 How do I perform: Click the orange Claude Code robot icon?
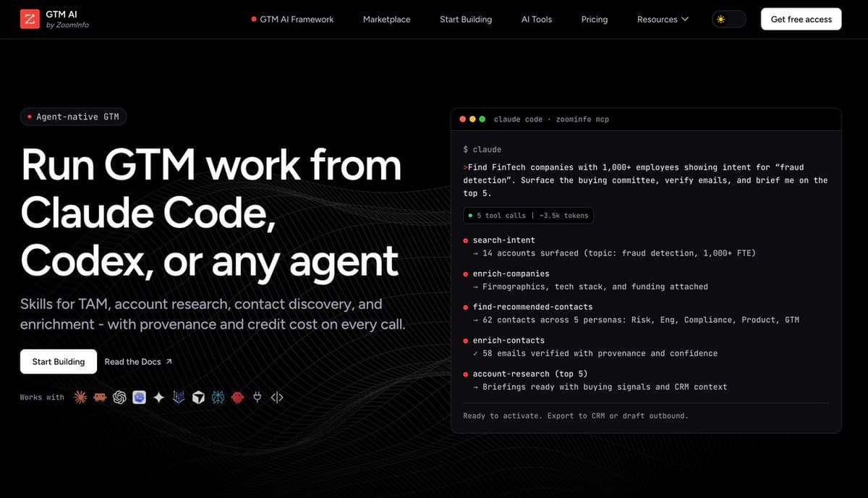point(101,397)
